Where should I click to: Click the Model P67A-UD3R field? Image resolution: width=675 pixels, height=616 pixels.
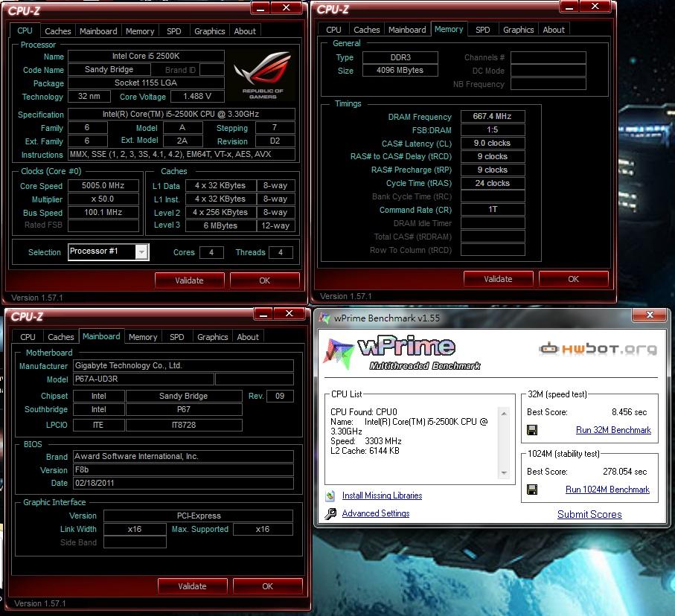coord(144,379)
